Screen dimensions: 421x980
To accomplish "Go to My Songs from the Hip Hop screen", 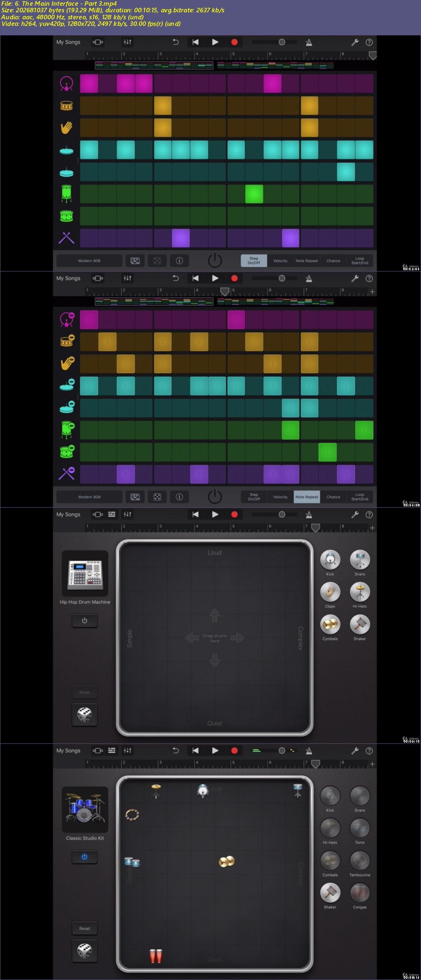I will [x=68, y=515].
